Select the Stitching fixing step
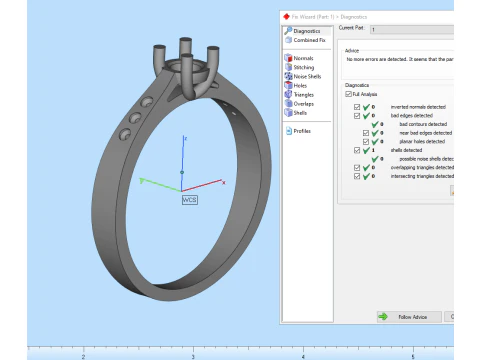 (x=299, y=67)
